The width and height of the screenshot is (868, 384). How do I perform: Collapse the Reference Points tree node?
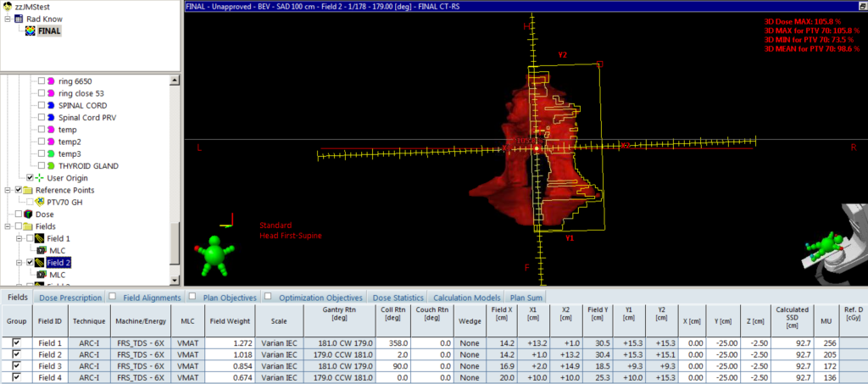(8, 190)
